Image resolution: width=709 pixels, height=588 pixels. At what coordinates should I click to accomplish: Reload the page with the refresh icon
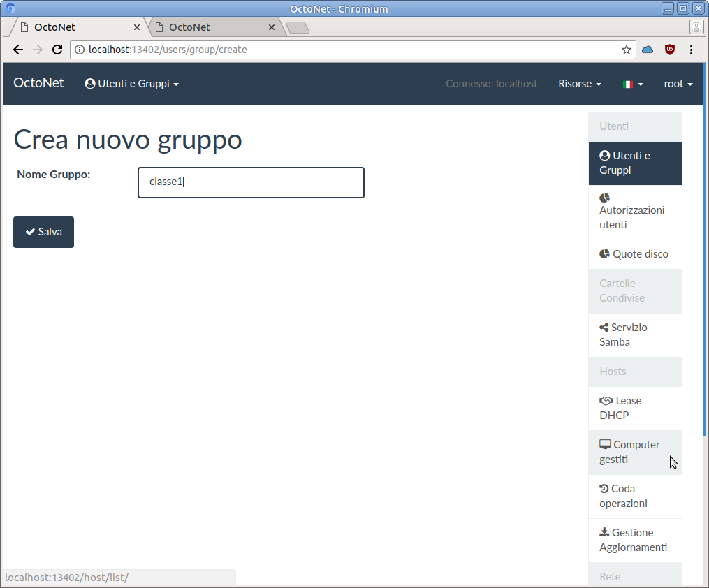[x=57, y=50]
